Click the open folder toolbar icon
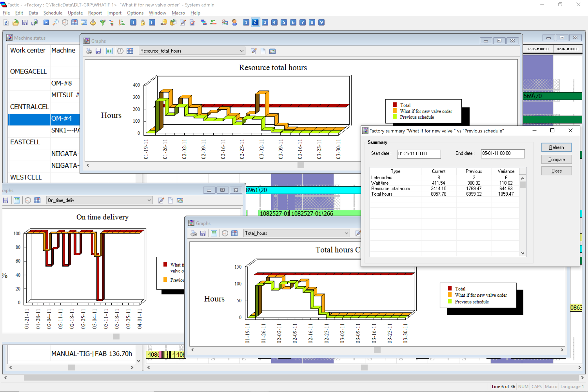The width and height of the screenshot is (588, 392). pos(16,22)
